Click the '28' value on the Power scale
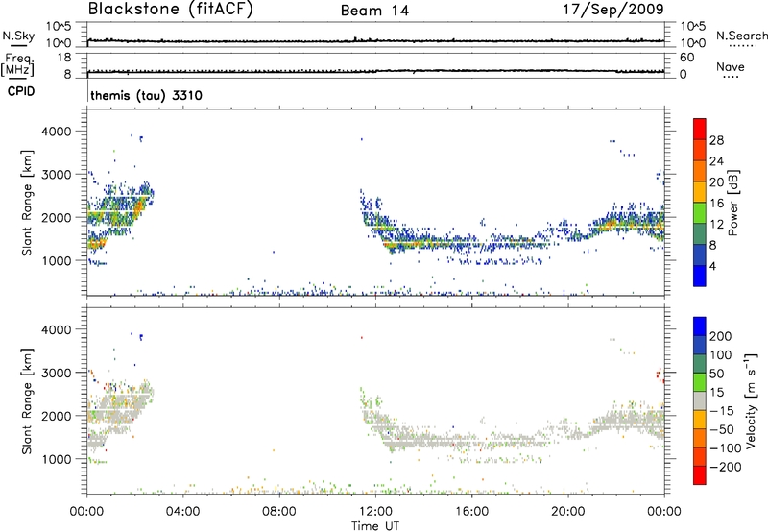 716,140
